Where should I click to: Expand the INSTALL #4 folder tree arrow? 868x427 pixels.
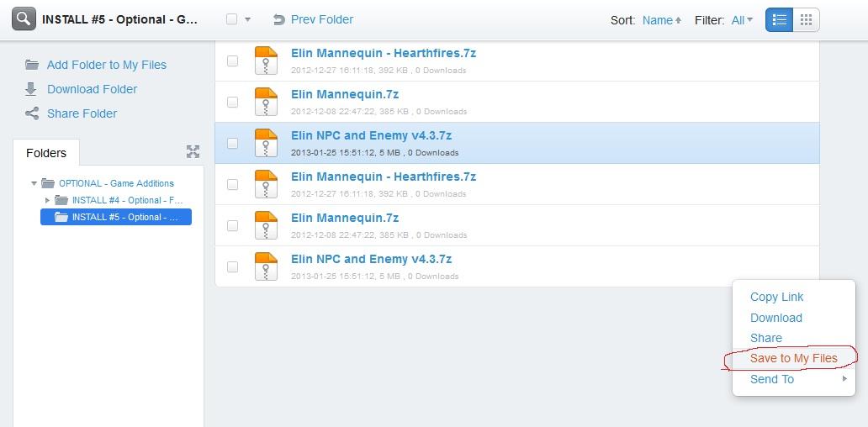point(47,200)
